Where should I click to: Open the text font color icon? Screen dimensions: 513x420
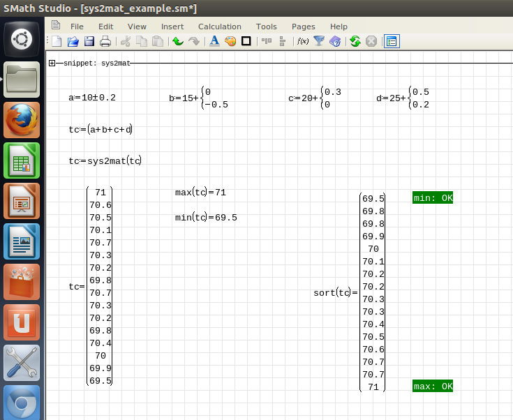[215, 41]
